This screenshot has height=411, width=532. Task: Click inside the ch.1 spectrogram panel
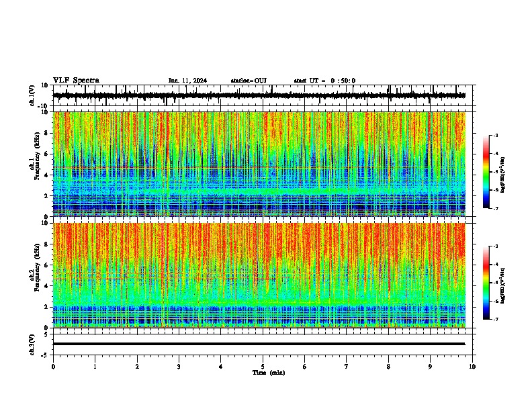click(259, 164)
